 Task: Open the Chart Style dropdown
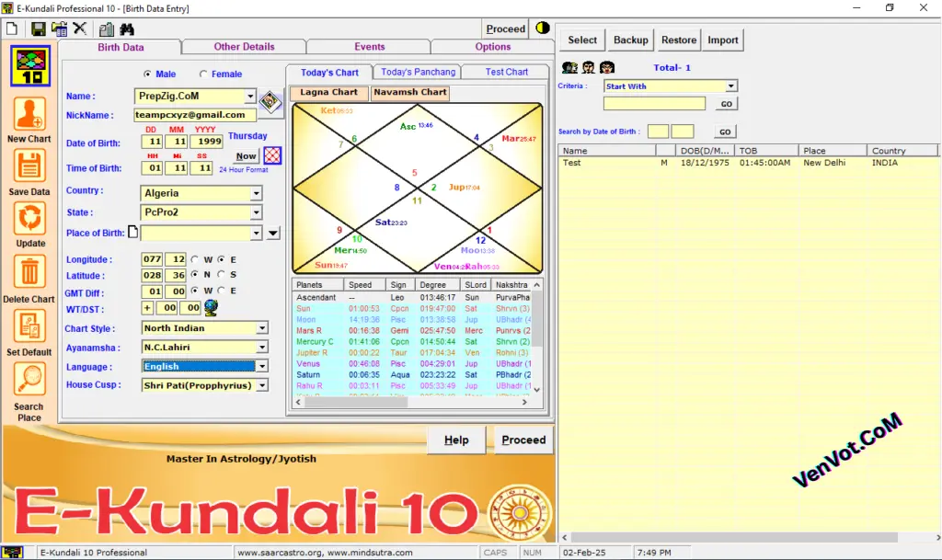(x=262, y=328)
